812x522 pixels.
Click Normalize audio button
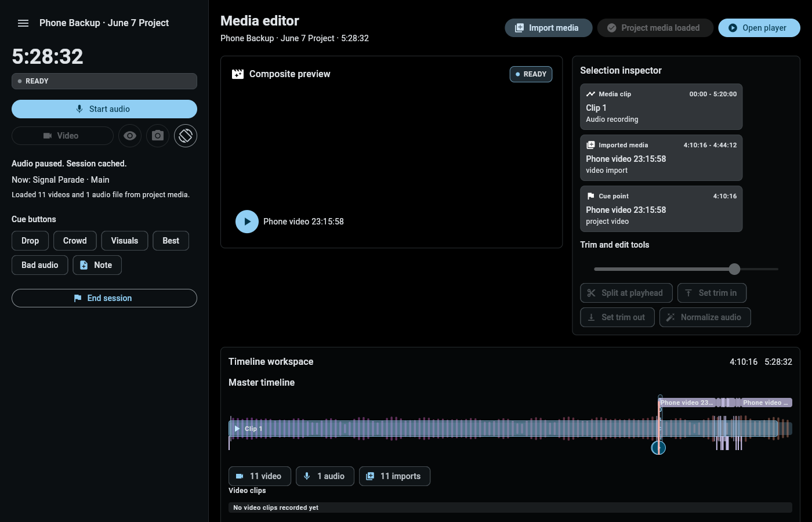[705, 317]
